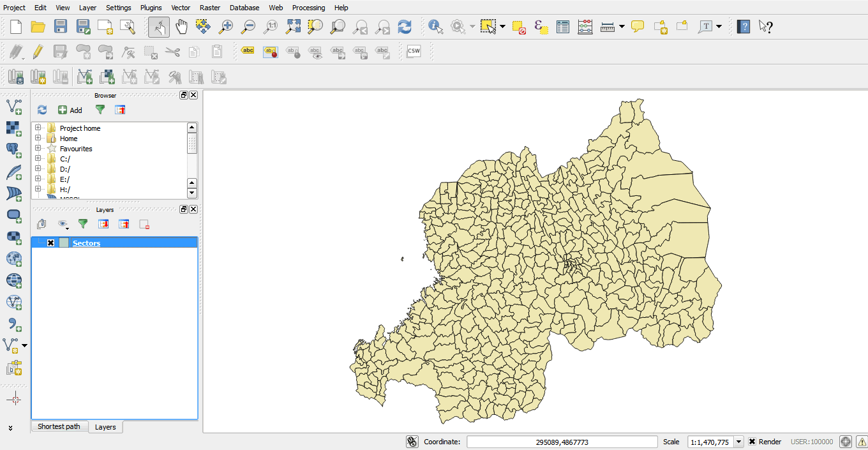Click the Browser panel scroll up arrow

(x=192, y=128)
